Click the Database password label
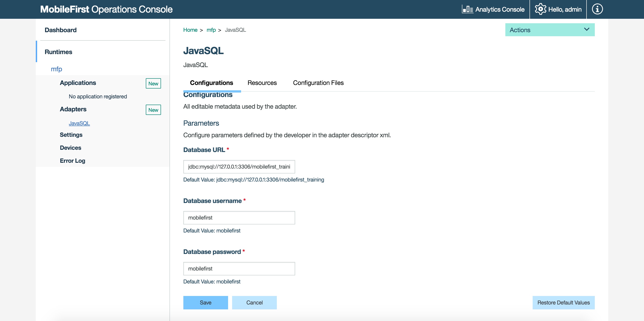This screenshot has height=321, width=644. (x=212, y=252)
